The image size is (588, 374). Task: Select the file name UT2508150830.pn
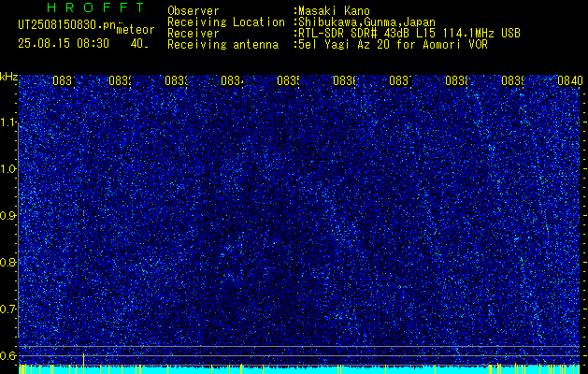(66, 24)
